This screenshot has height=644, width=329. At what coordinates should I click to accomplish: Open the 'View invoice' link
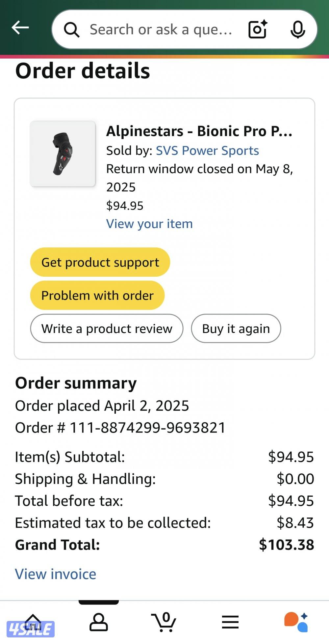coord(56,574)
